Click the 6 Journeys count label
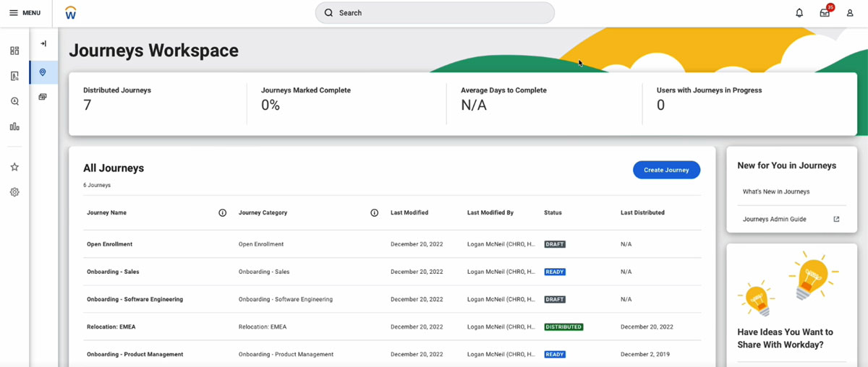Image resolution: width=868 pixels, height=367 pixels. [97, 185]
